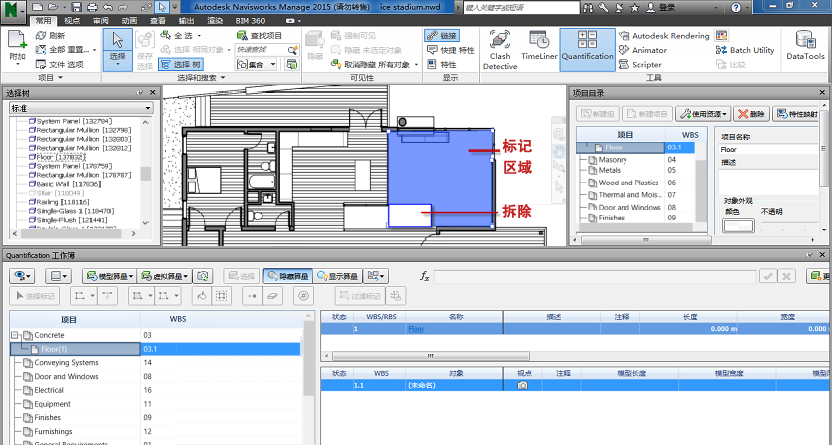Switch to the Review (审阅) ribbon tab

point(101,21)
